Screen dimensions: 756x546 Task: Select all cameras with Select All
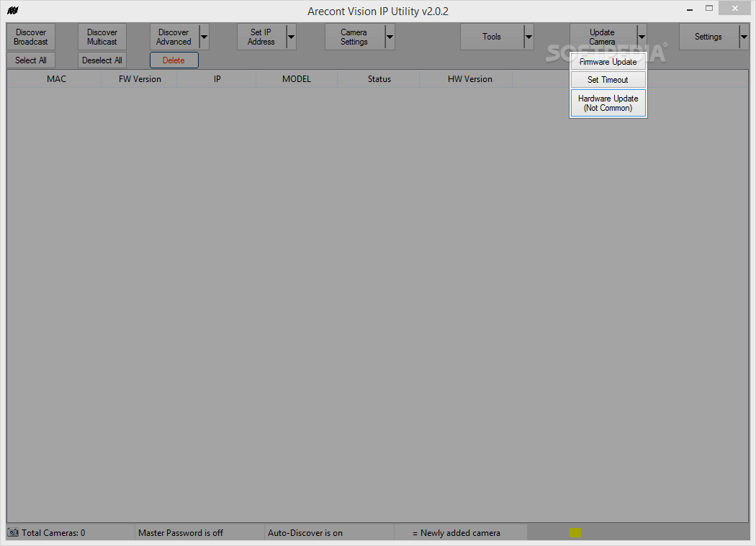click(31, 60)
